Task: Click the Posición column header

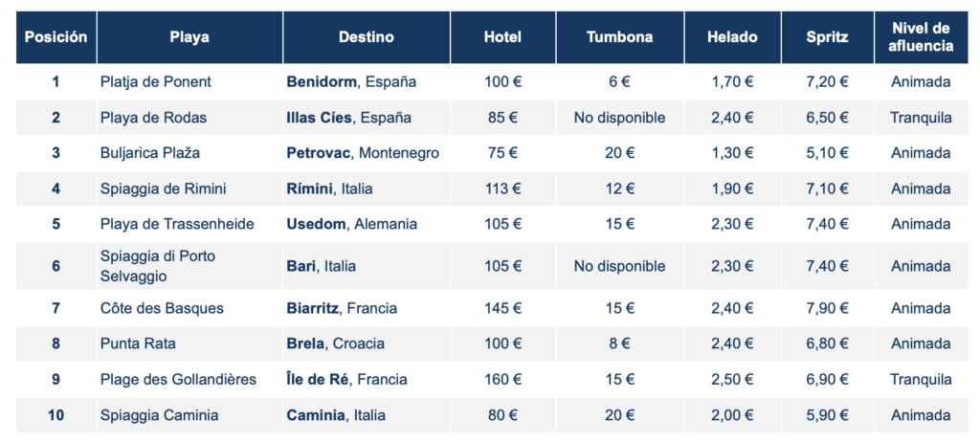Action: click(56, 37)
